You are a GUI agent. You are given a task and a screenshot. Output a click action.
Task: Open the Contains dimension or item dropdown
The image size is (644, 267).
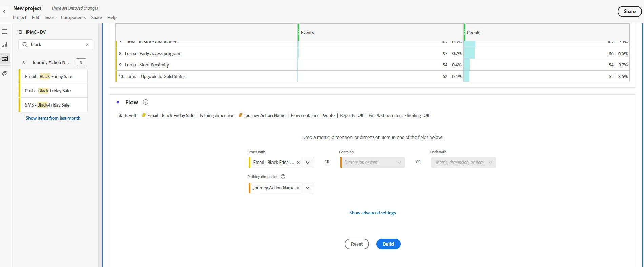tap(373, 163)
